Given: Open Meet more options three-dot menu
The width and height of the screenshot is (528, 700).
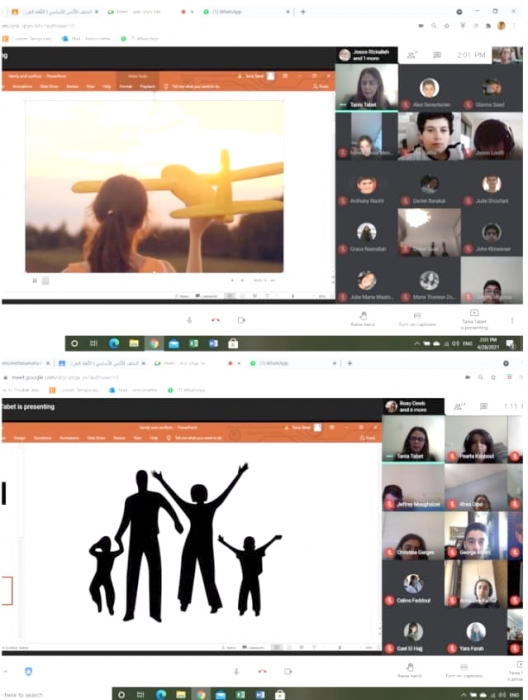Looking at the screenshot, I should click(512, 320).
